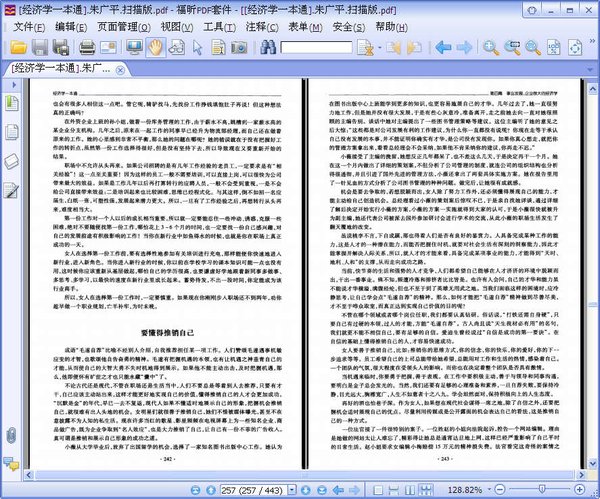
Task: Open the 128.82% zoom level dropdown
Action: click(489, 490)
